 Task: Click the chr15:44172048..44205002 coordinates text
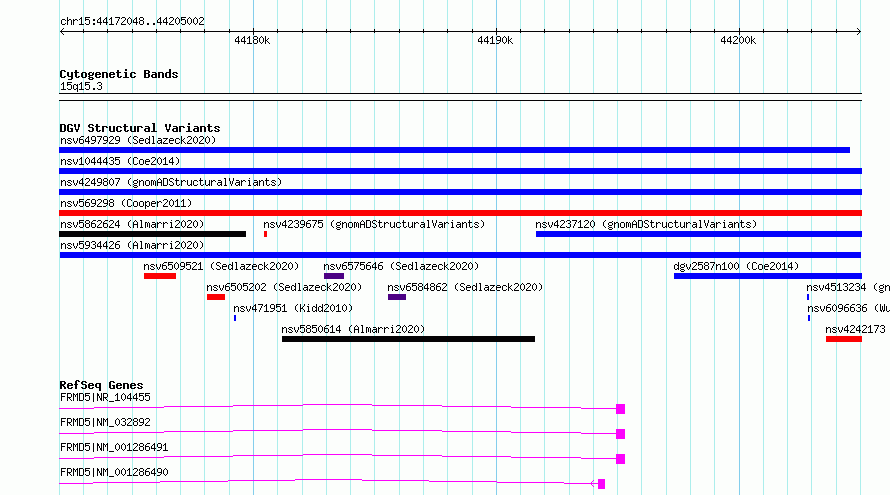(132, 21)
